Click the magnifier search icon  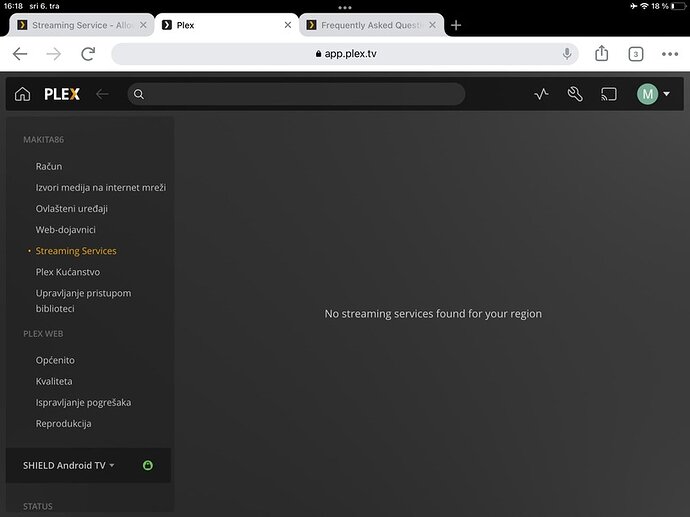click(139, 94)
